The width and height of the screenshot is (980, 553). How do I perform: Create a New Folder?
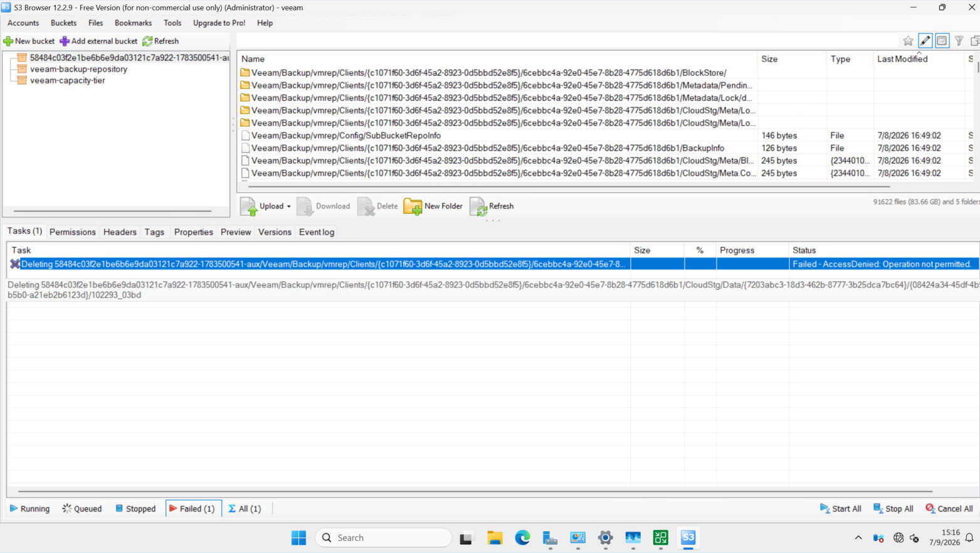[433, 206]
